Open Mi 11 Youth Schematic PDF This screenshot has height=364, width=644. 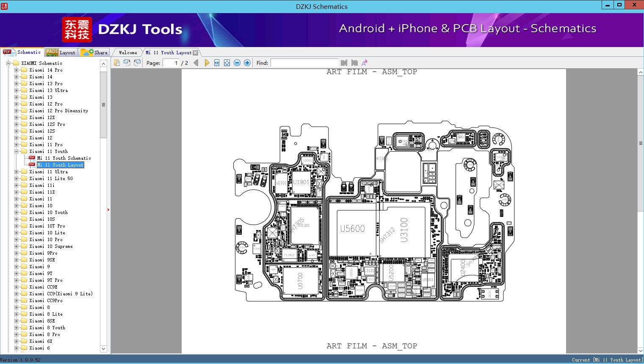[x=64, y=158]
